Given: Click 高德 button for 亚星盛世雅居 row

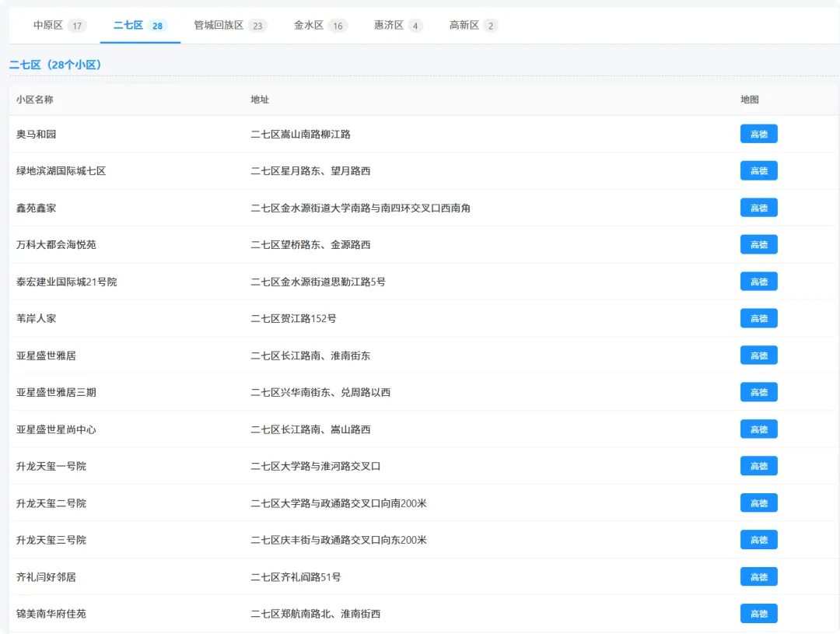Looking at the screenshot, I should [758, 356].
